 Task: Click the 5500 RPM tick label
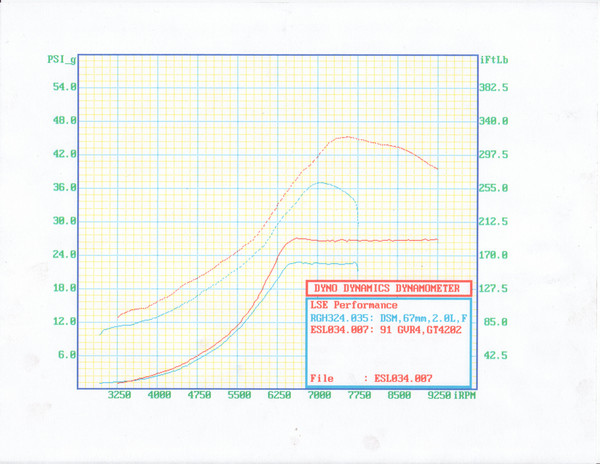[239, 395]
